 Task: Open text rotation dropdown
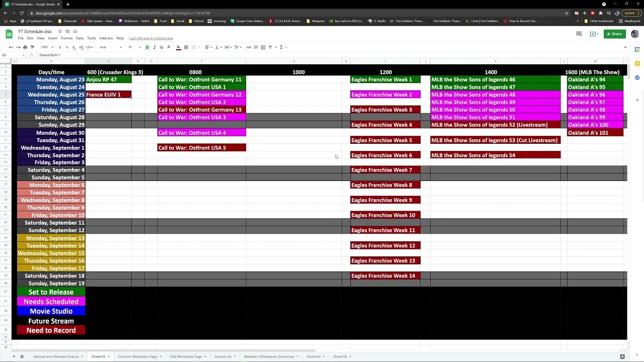tap(237, 47)
